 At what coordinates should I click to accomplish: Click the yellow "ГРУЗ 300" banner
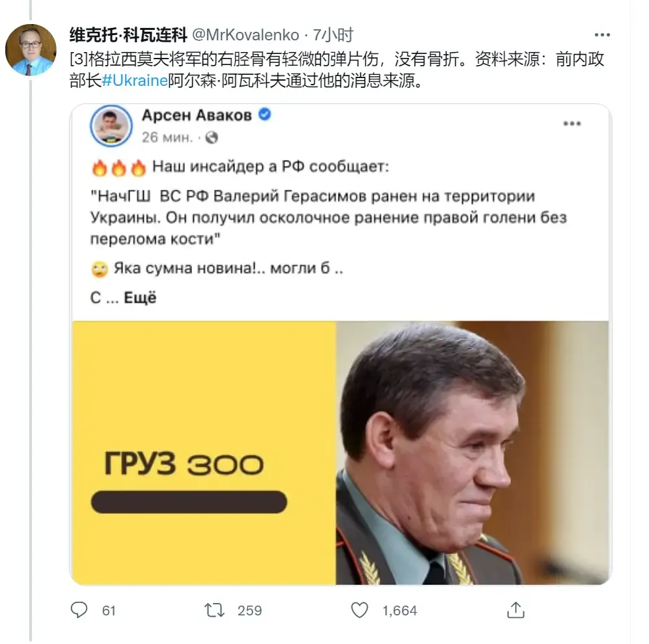203,452
